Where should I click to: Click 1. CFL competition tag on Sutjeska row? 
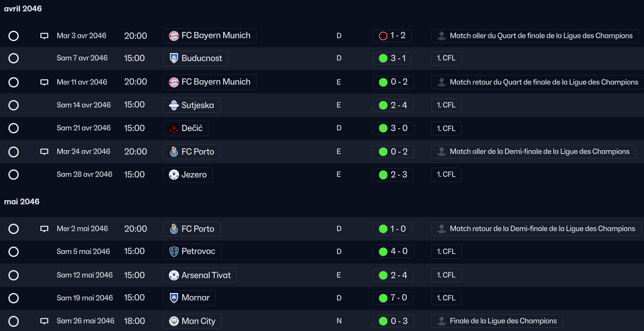[x=446, y=105]
